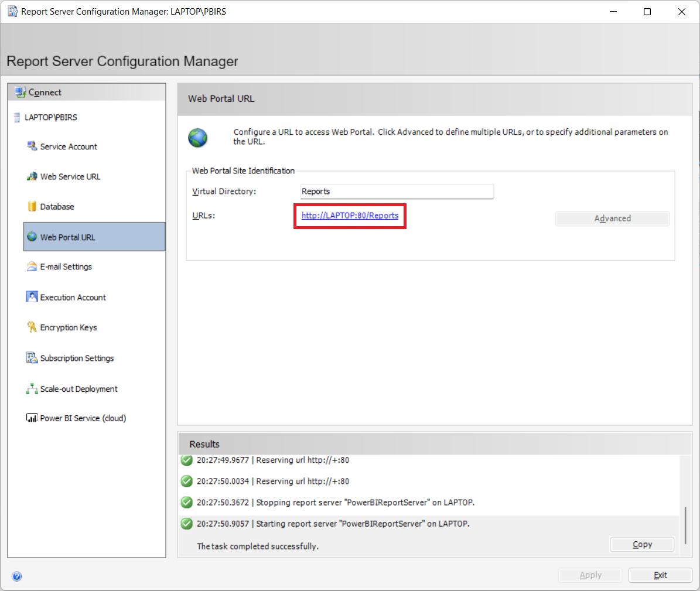Click the Connect icon at sidebar top
This screenshot has height=591, width=700.
(x=19, y=91)
